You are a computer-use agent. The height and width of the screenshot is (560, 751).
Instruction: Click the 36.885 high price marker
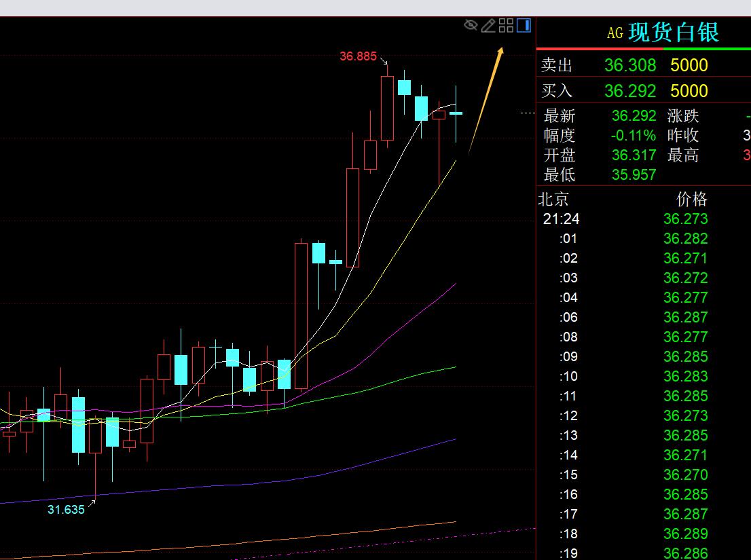(x=358, y=56)
